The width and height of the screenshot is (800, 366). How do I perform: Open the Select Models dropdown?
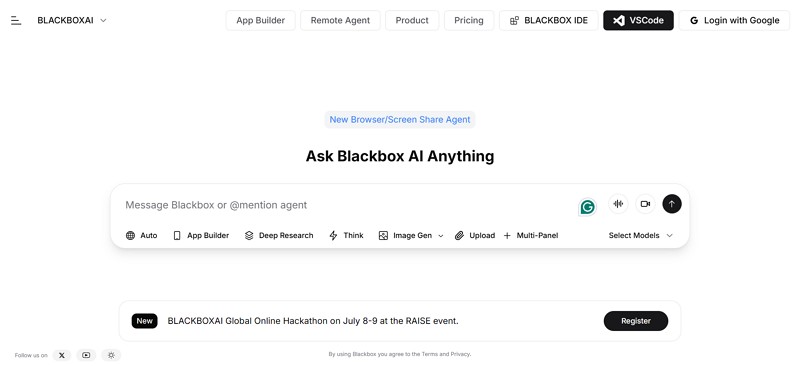tap(641, 235)
